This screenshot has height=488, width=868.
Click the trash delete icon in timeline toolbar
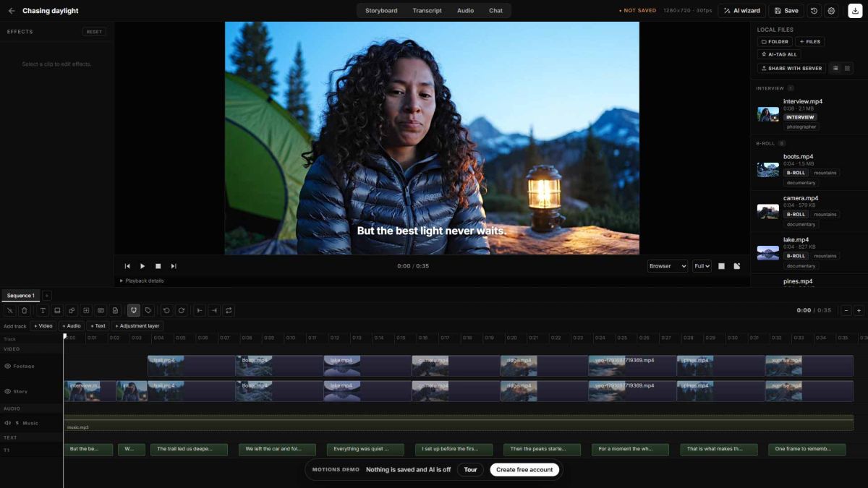[24, 310]
